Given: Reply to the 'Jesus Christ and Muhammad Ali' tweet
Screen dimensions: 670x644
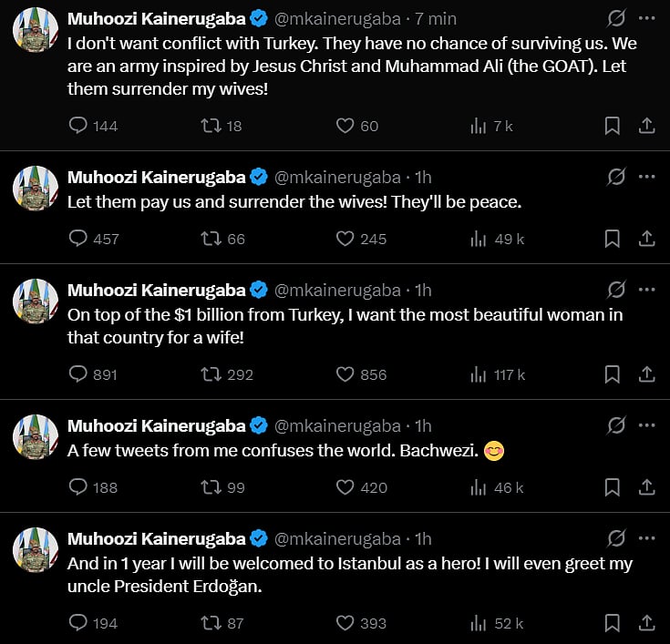Looking at the screenshot, I should pos(78,126).
